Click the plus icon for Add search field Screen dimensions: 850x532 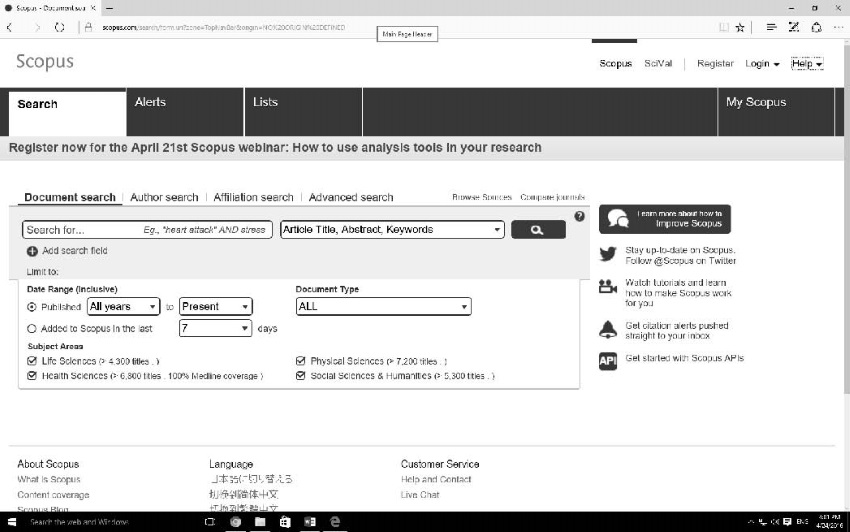click(x=32, y=251)
